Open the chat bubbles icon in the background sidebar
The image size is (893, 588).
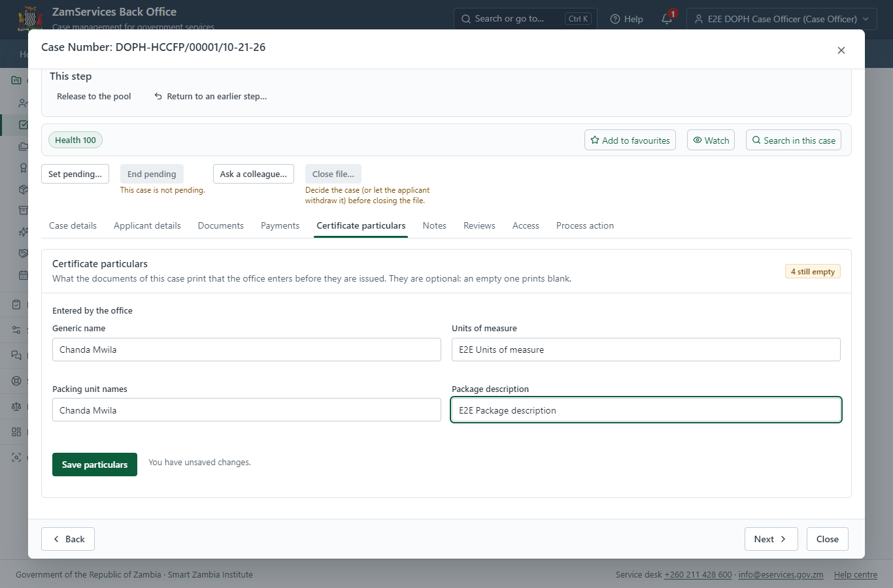click(x=16, y=355)
